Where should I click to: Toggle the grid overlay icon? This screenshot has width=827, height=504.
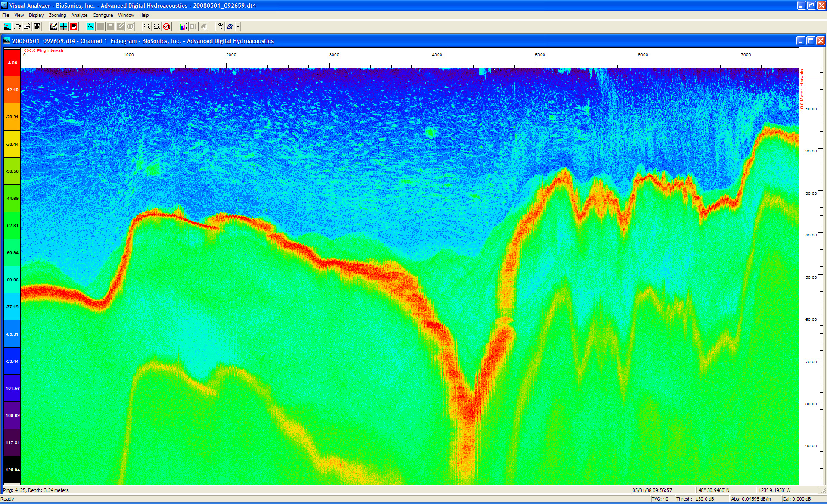point(64,27)
